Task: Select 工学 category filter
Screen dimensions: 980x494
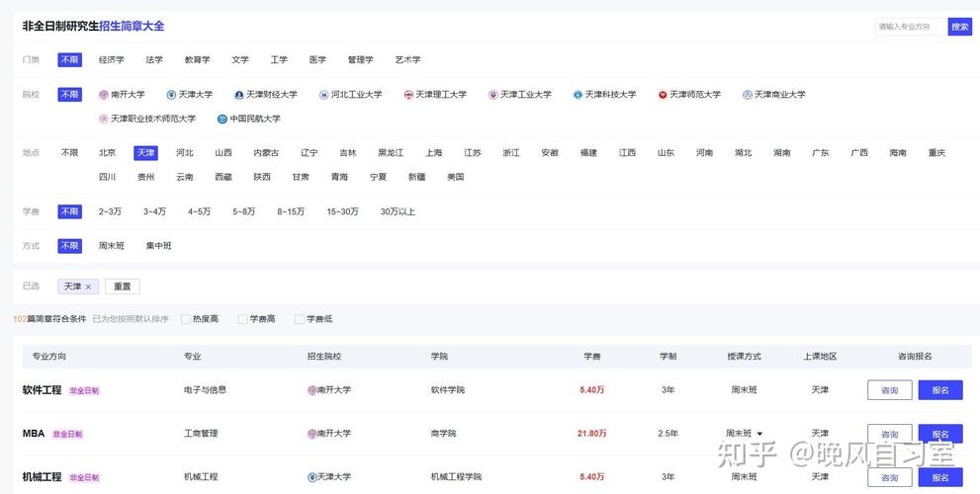Action: 279,60
